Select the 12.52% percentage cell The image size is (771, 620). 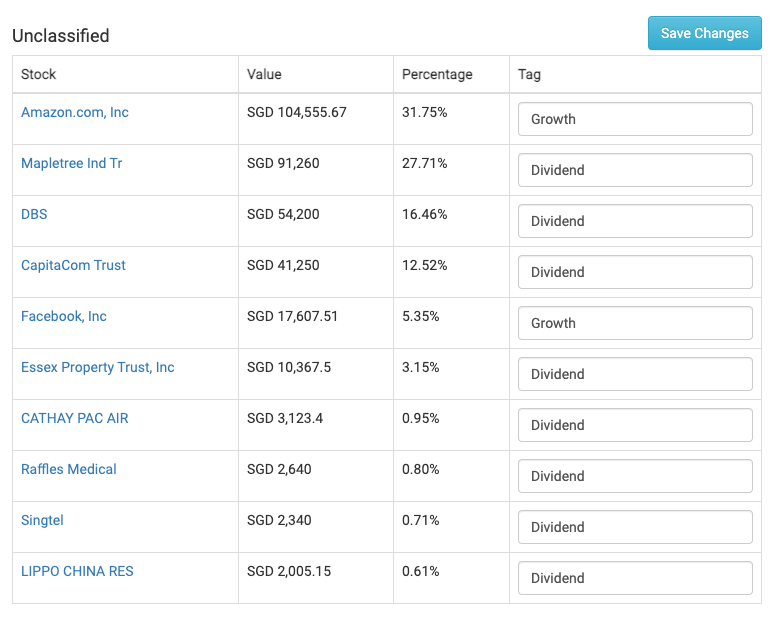point(425,266)
